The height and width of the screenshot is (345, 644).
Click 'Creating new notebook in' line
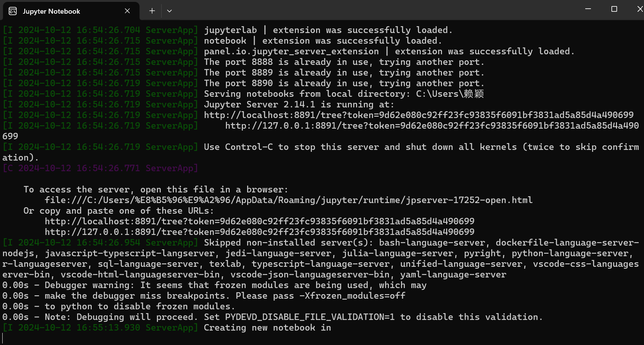pos(268,328)
